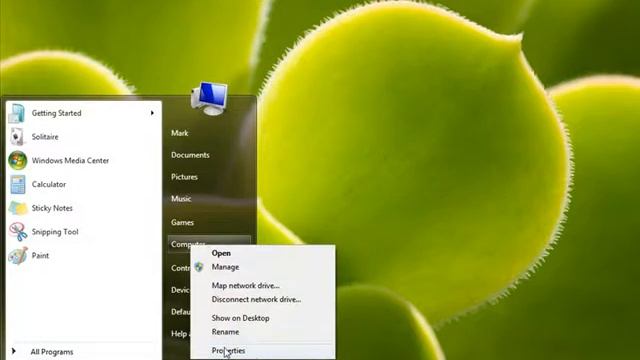Image resolution: width=640 pixels, height=360 pixels.
Task: Click the Windows Media Center icon
Action: [18, 160]
